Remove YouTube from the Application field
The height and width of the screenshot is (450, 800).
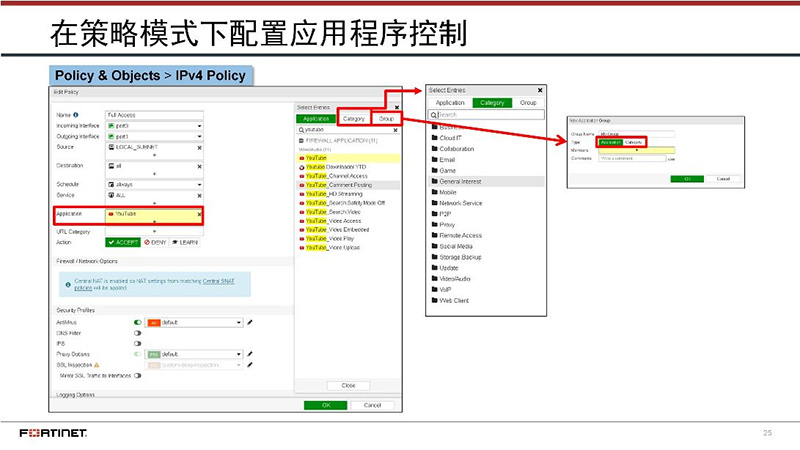pos(199,214)
